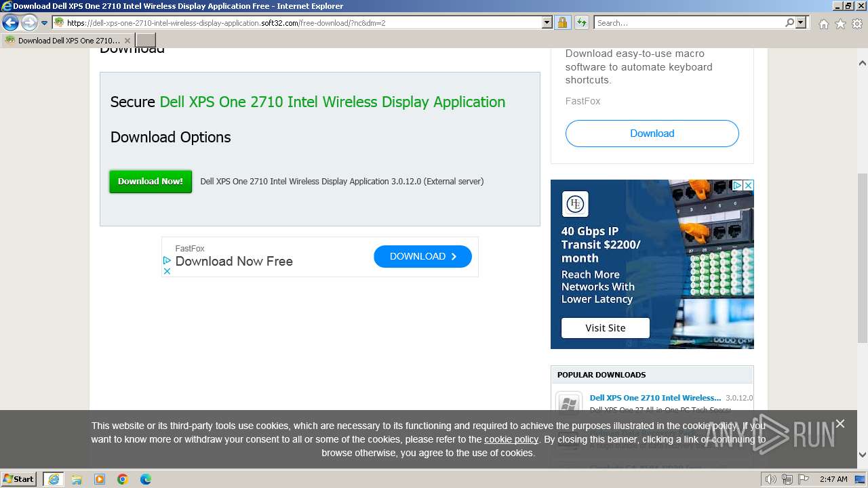Click the AdChoices triangle on FastFox banner
The width and height of the screenshot is (868, 488).
(167, 260)
